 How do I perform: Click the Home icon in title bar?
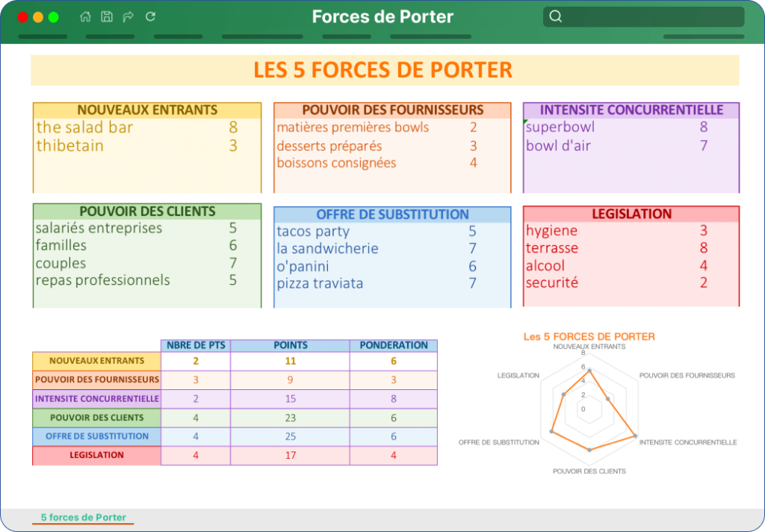tap(85, 16)
